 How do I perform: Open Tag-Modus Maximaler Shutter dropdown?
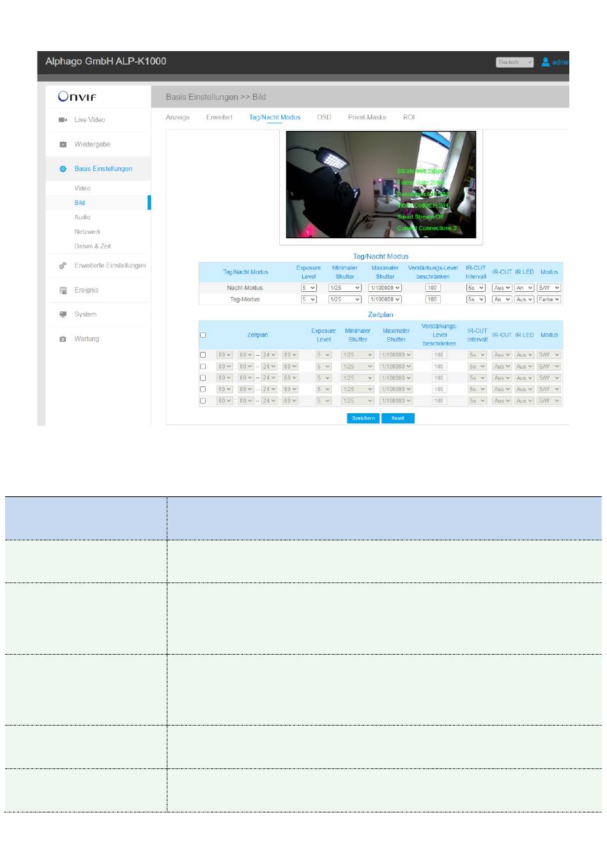pos(385,300)
